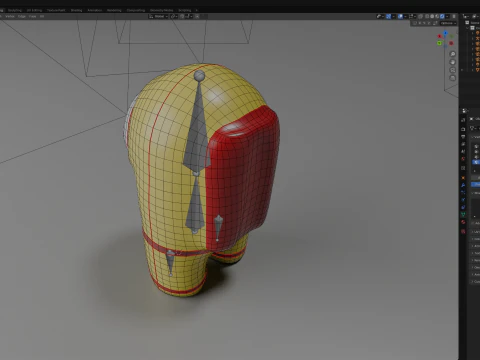Open the Options dropdown in viewport
The width and height of the screenshot is (480, 360).
pyautogui.click(x=448, y=23)
